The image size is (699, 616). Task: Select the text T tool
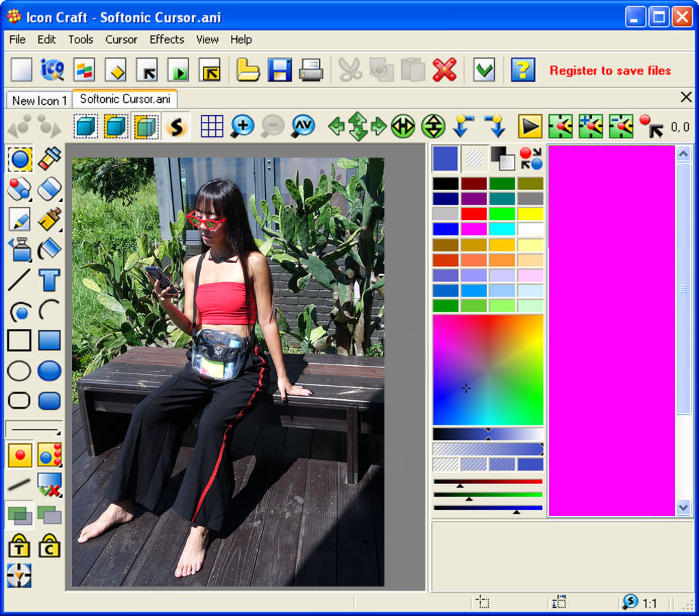pyautogui.click(x=49, y=279)
